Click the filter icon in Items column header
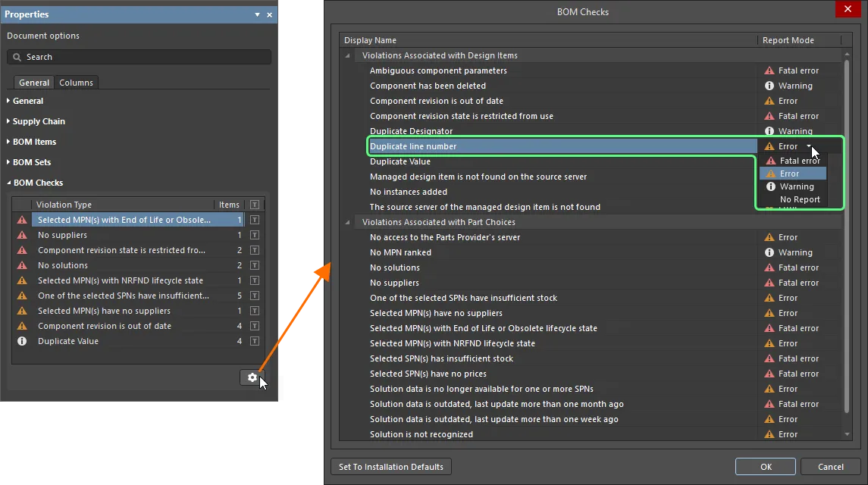This screenshot has width=868, height=485. [x=255, y=205]
